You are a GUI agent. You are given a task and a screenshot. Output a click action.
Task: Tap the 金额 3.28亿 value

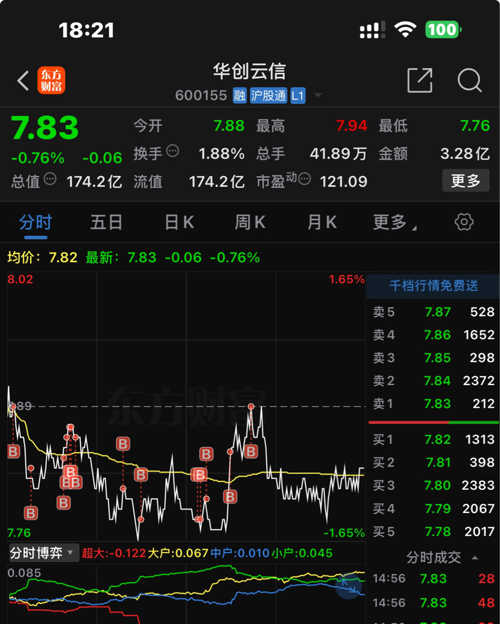pyautogui.click(x=465, y=154)
